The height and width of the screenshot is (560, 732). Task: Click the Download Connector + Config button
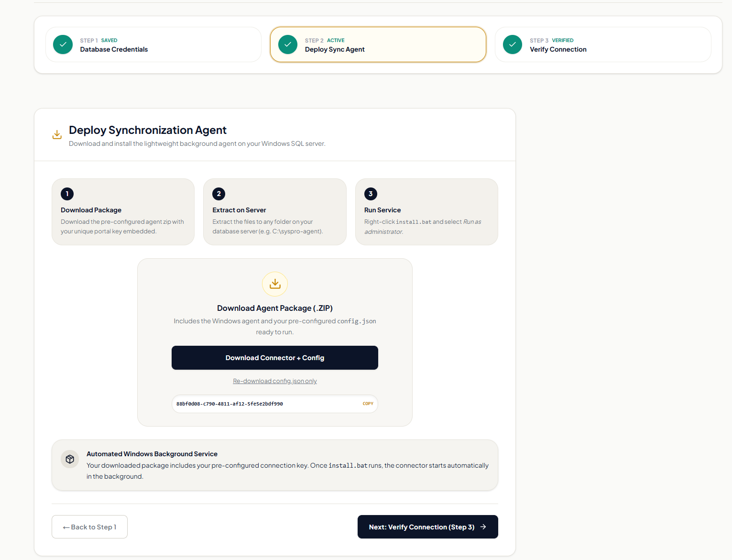point(275,358)
